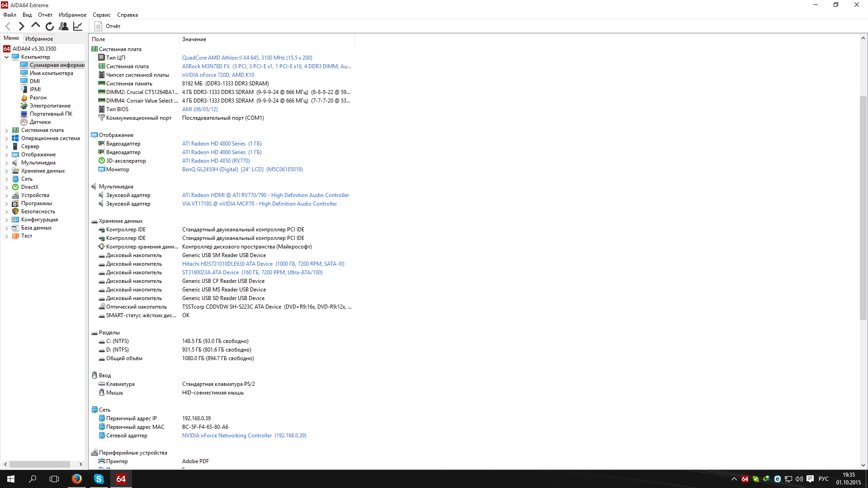Select AIDA64 v5.30.3500 root tree item

(34, 49)
